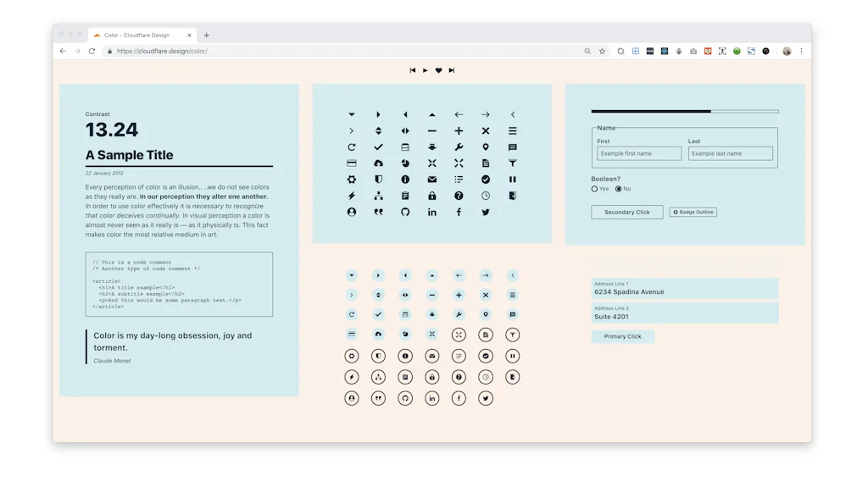868x487 pixels.
Task: Click the circled bullet list icon in the lower grid
Action: [x=459, y=356]
